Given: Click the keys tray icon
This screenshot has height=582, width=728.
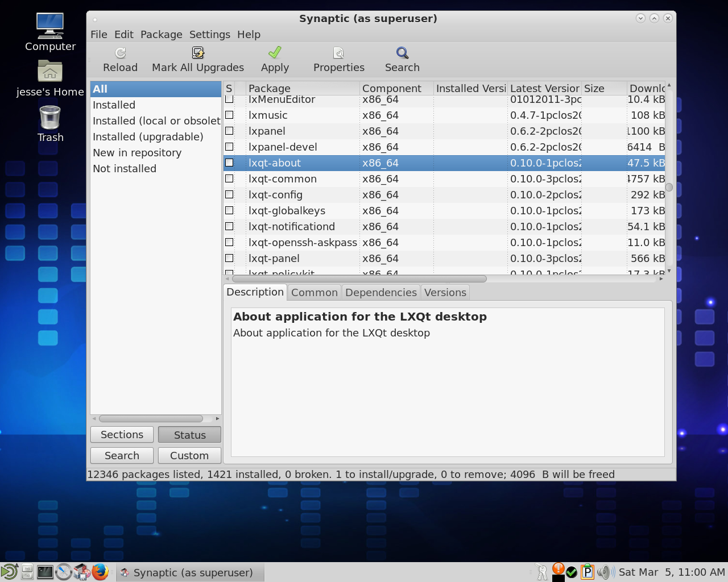Looking at the screenshot, I should pyautogui.click(x=541, y=572).
